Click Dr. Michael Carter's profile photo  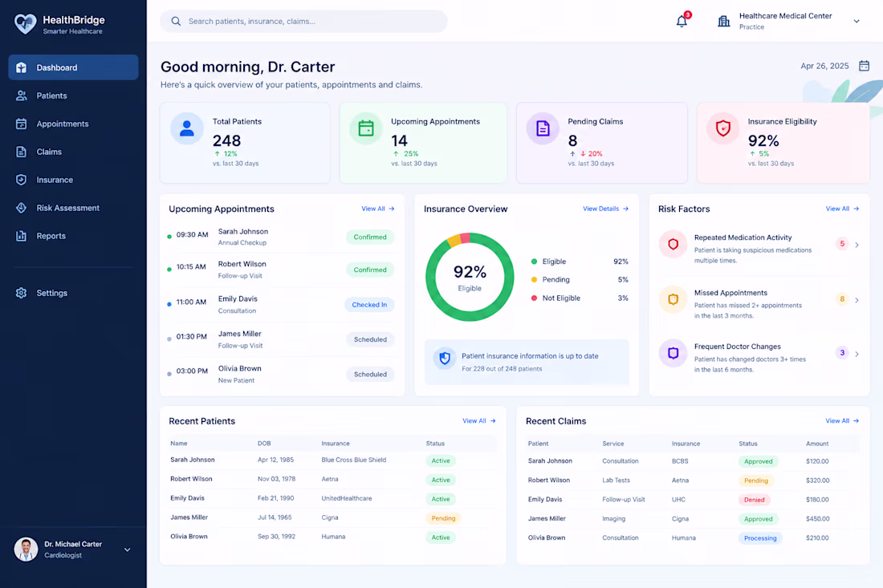click(26, 549)
